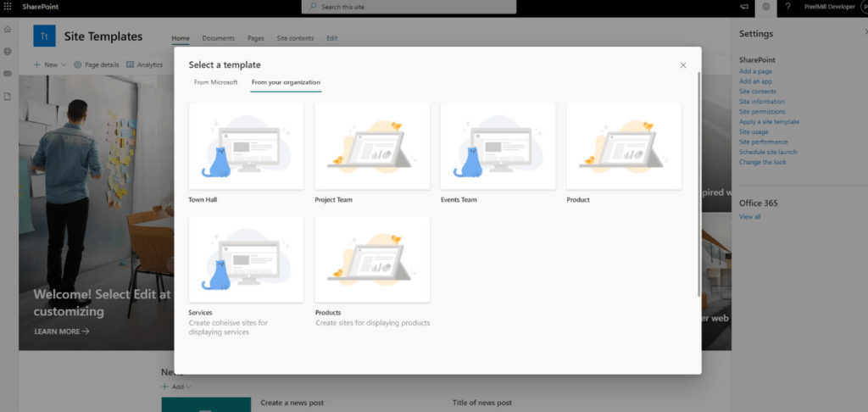The width and height of the screenshot is (868, 412).
Task: Click the Tt site logo tile
Action: (44, 36)
